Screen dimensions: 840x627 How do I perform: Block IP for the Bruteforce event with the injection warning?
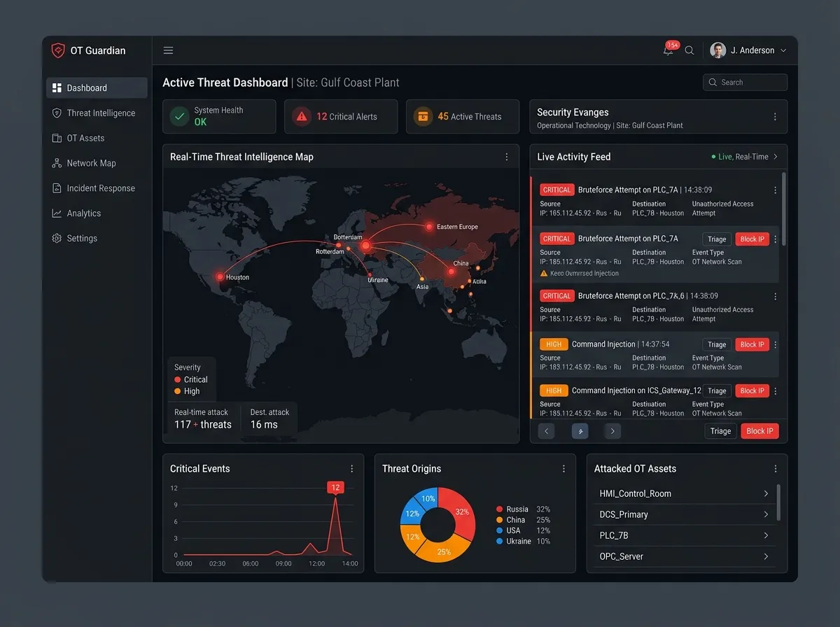752,239
